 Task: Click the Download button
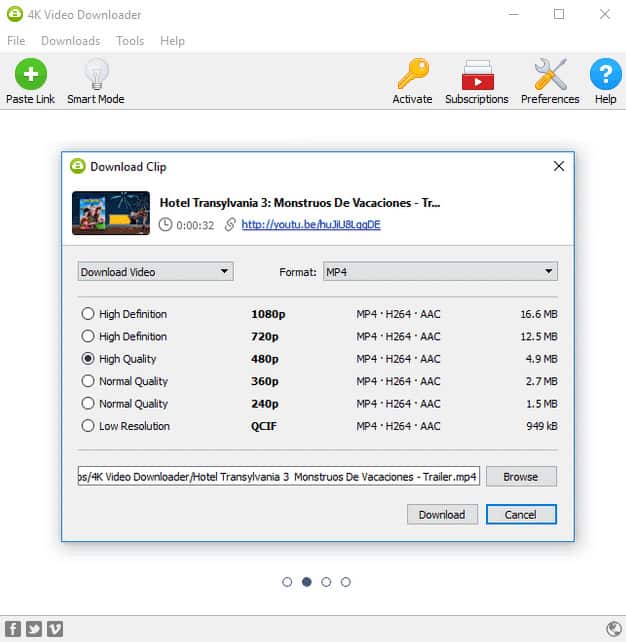(442, 514)
